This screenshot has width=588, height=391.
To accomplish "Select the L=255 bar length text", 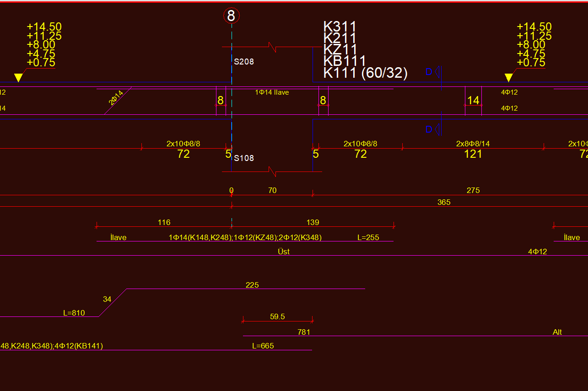I will tap(369, 237).
